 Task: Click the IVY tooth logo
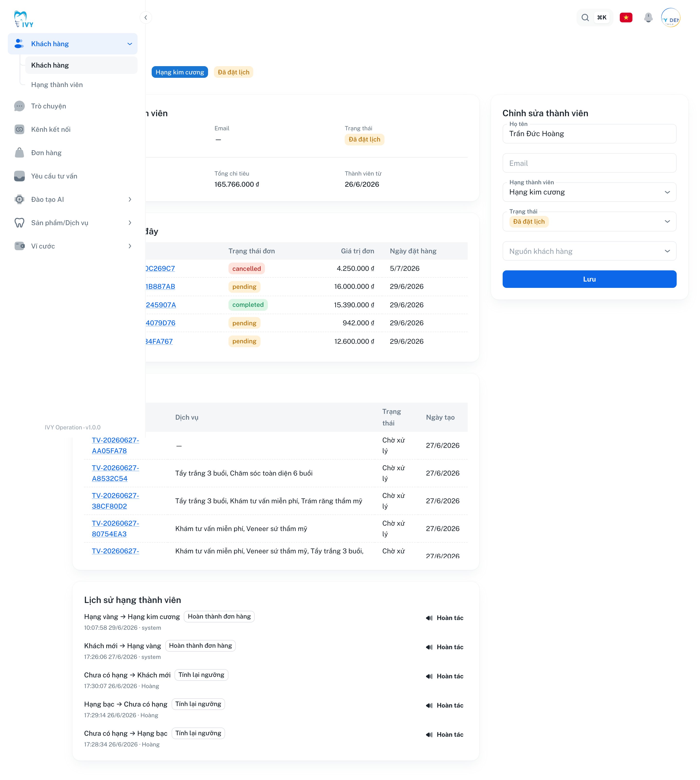coord(24,19)
